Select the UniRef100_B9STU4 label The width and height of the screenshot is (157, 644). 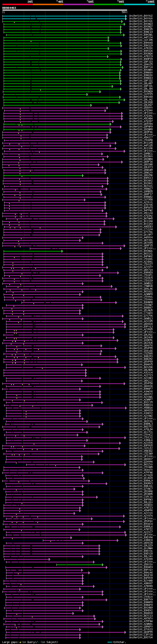pos(141,638)
